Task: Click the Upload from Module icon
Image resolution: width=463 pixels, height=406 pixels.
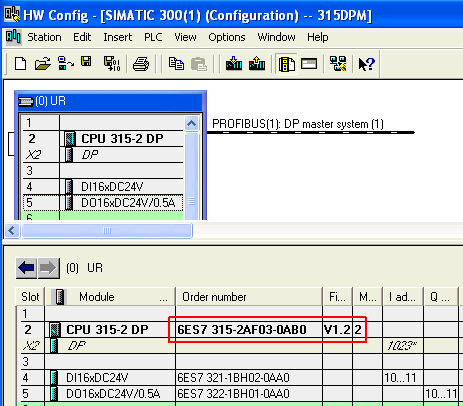Action: pyautogui.click(x=257, y=63)
